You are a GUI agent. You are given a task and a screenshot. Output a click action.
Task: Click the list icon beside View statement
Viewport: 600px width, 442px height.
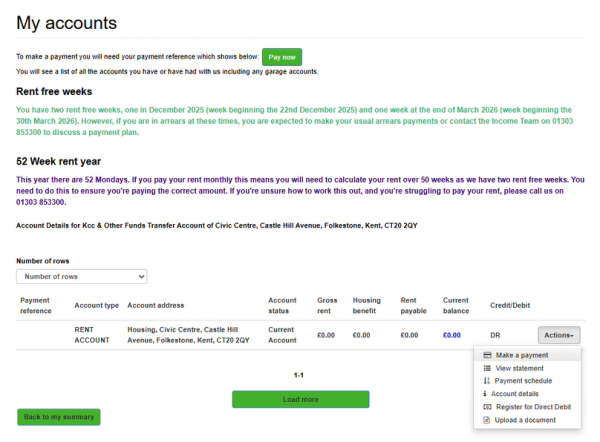pyautogui.click(x=487, y=368)
